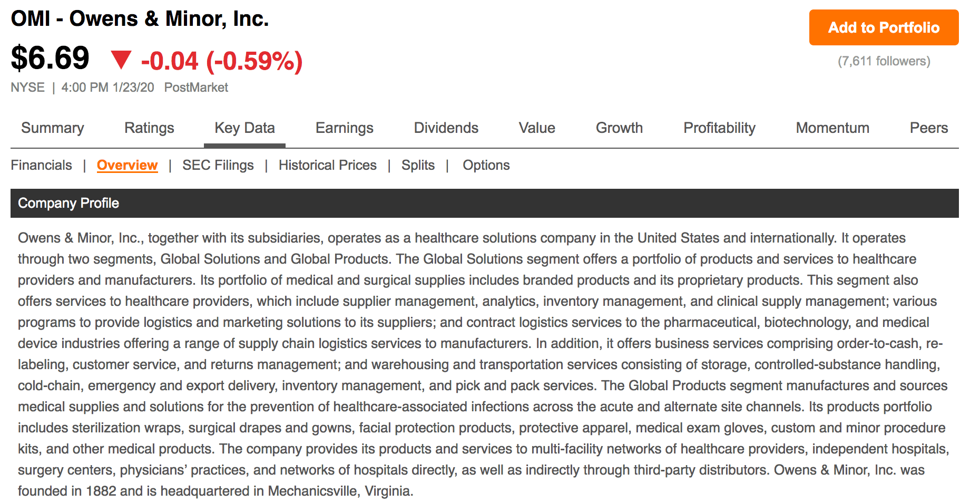Screen dimensions: 980x502
Task: View the Value tab
Action: [537, 128]
